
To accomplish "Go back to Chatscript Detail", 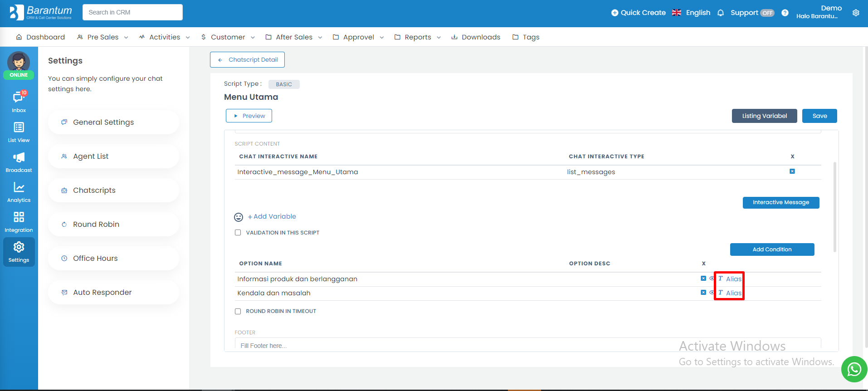I will pyautogui.click(x=247, y=60).
